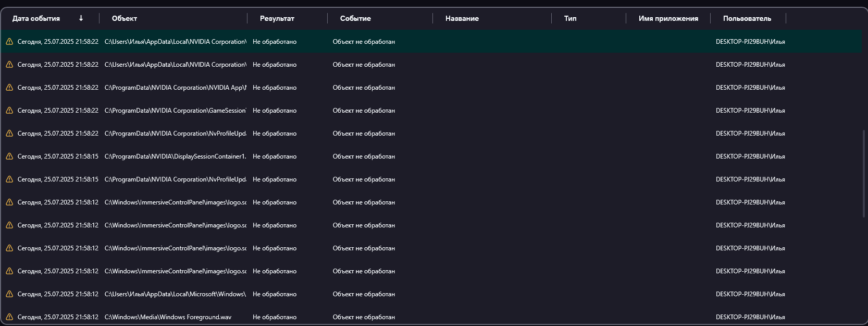
Task: Click the Событие column header
Action: pyautogui.click(x=355, y=18)
